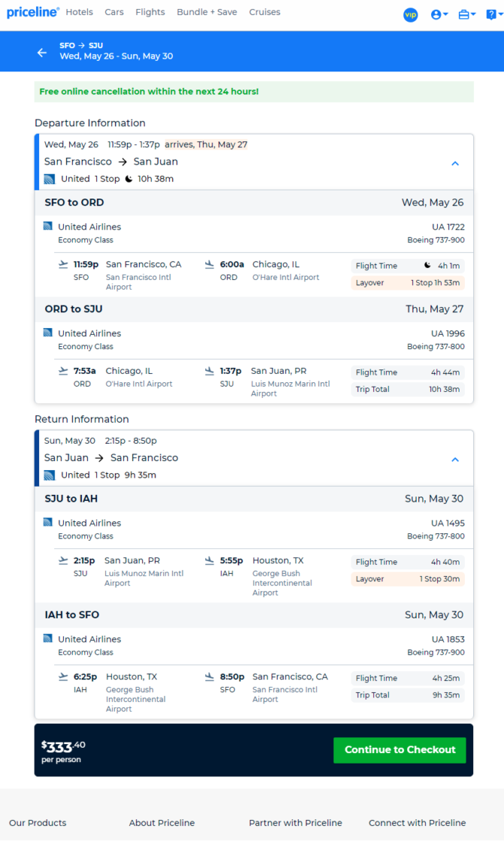Click flight number UA 1853

click(x=448, y=639)
